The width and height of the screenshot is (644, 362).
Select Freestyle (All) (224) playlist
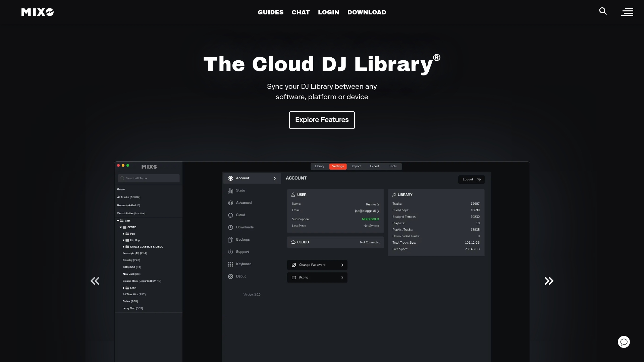coord(135,253)
